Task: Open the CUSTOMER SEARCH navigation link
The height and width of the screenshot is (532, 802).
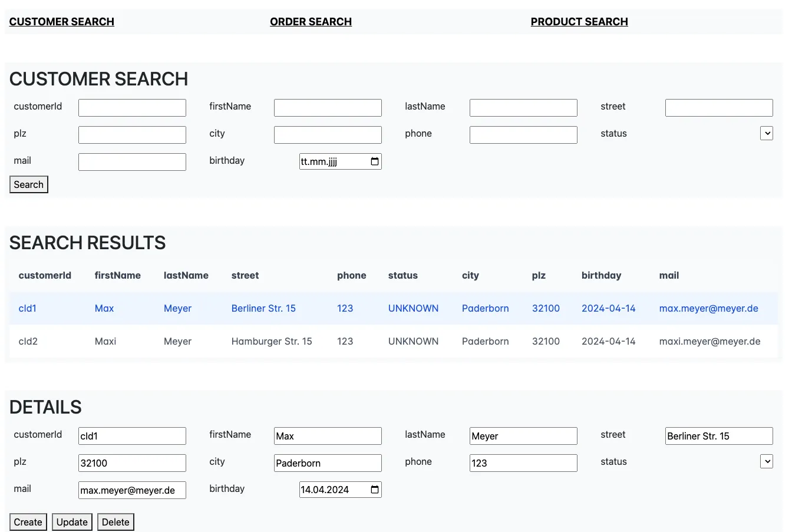Action: pos(62,22)
